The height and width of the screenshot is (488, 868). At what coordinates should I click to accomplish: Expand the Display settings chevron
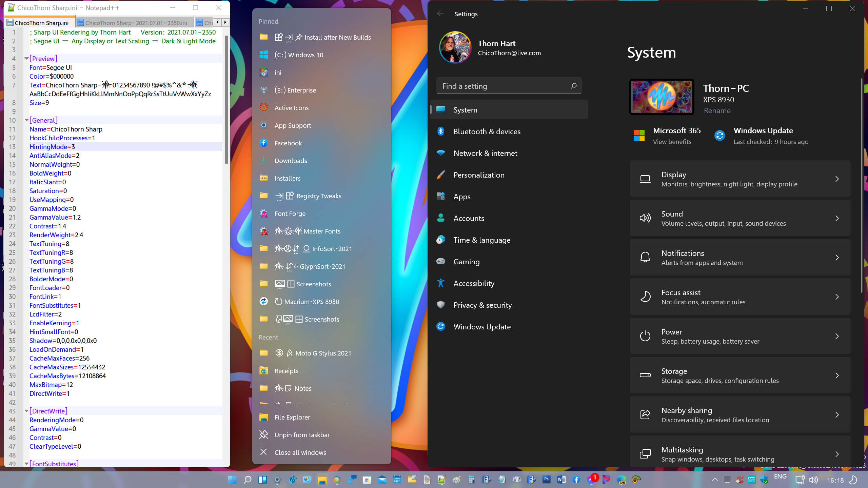tap(837, 179)
